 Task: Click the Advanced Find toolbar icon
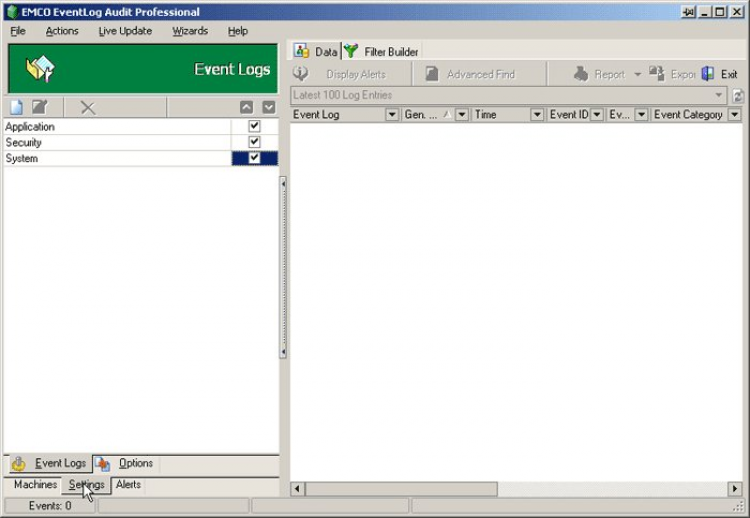pos(432,74)
